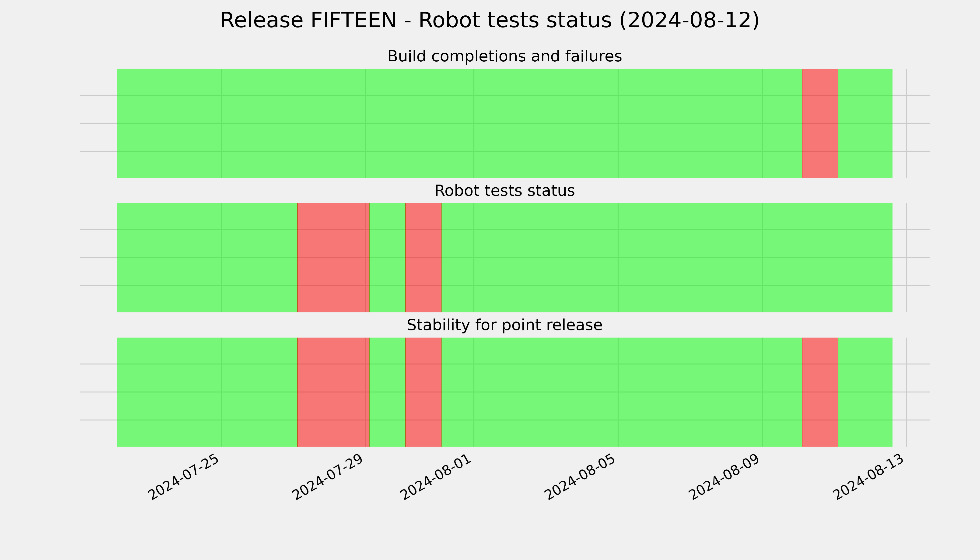This screenshot has height=560, width=980.
Task: Select the rightmost red band in the Stability chart
Action: [x=820, y=392]
